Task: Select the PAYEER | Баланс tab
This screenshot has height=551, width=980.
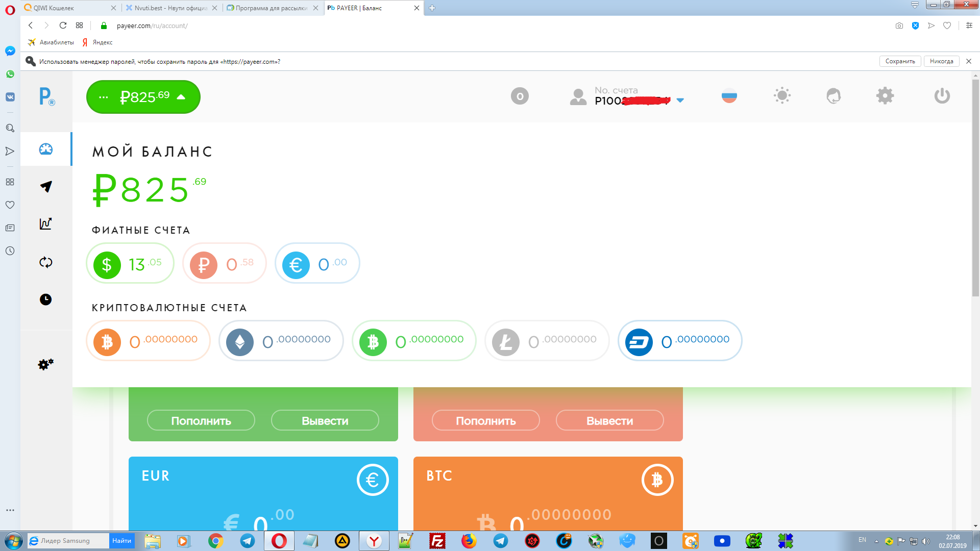Action: [373, 8]
